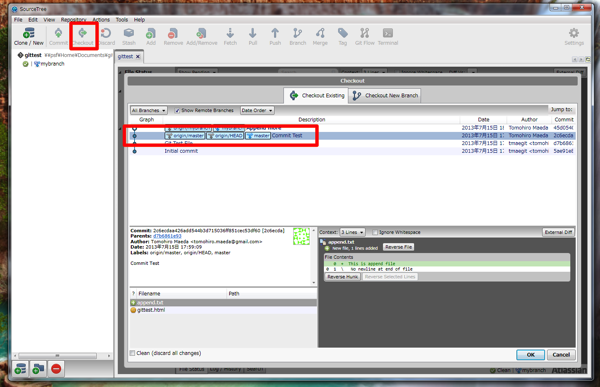Check Clean (discard all changes) option
The height and width of the screenshot is (387, 600).
click(132, 353)
